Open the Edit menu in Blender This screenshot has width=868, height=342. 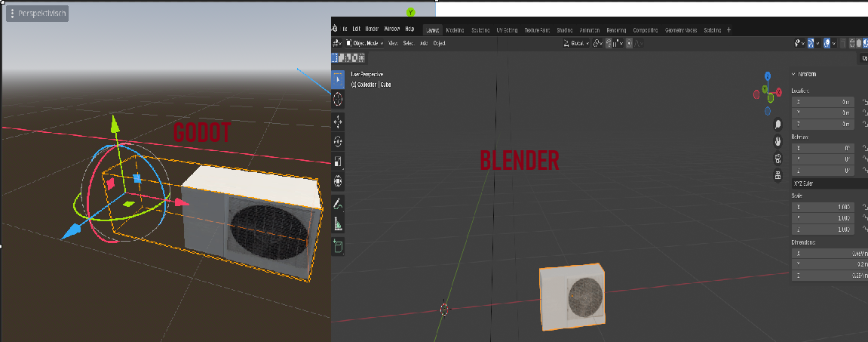[x=356, y=29]
